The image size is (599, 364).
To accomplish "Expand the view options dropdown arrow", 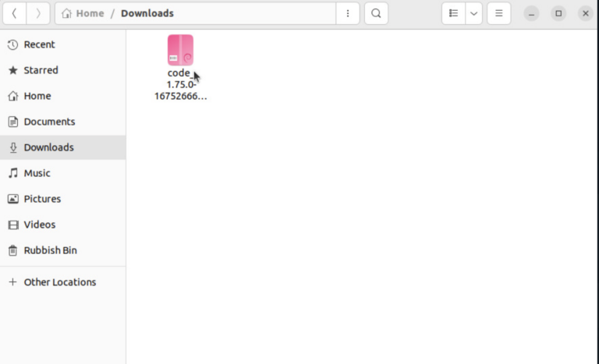I will click(x=473, y=13).
